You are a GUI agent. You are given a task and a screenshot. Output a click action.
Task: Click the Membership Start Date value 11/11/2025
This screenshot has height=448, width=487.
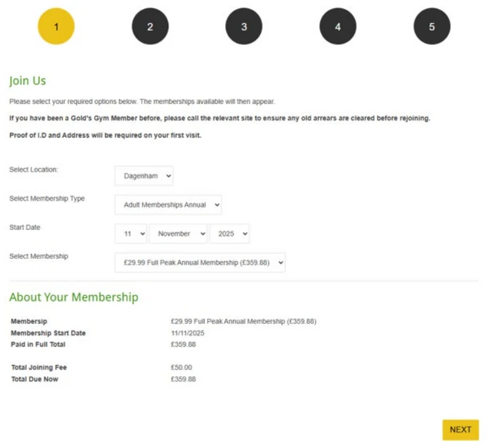pyautogui.click(x=188, y=333)
